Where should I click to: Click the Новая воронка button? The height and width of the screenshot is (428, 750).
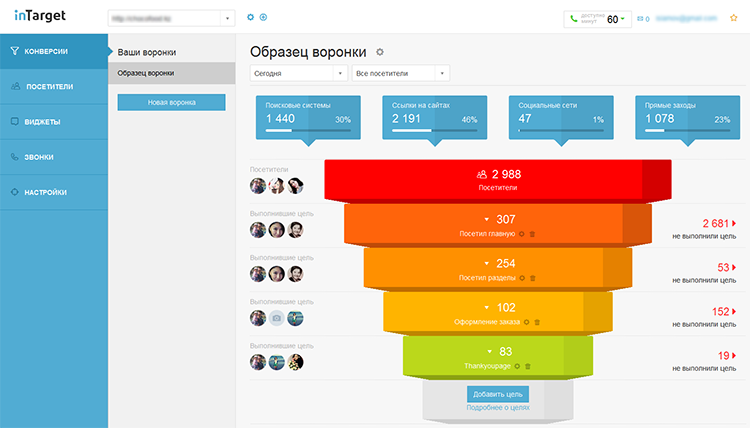point(171,102)
